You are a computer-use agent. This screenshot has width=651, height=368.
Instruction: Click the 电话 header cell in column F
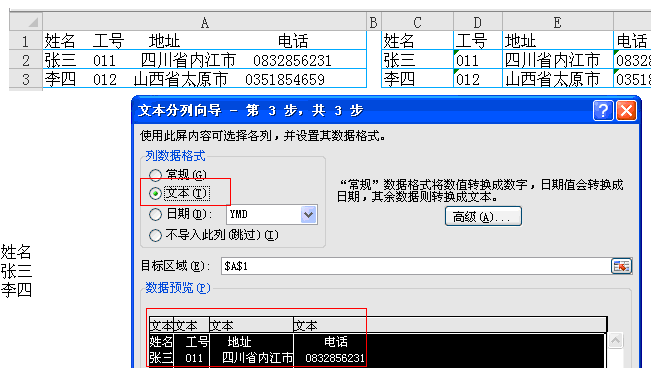pyautogui.click(x=632, y=40)
